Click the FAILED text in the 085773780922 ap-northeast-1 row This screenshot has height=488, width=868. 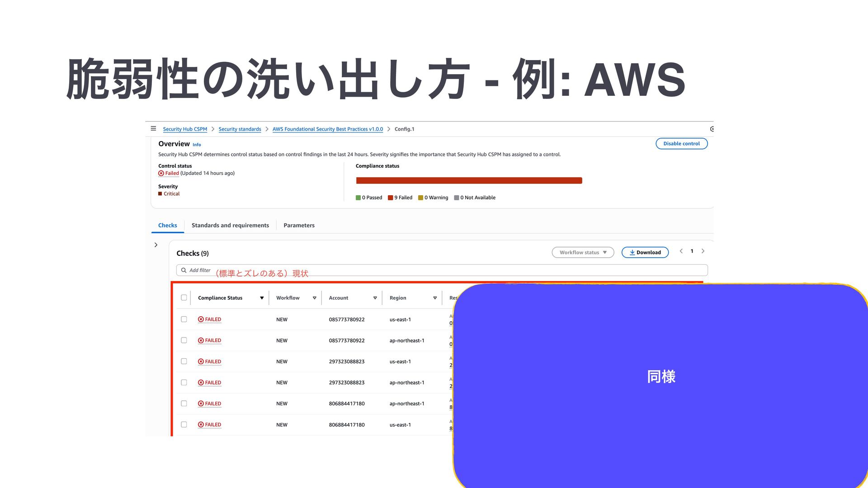[213, 341]
